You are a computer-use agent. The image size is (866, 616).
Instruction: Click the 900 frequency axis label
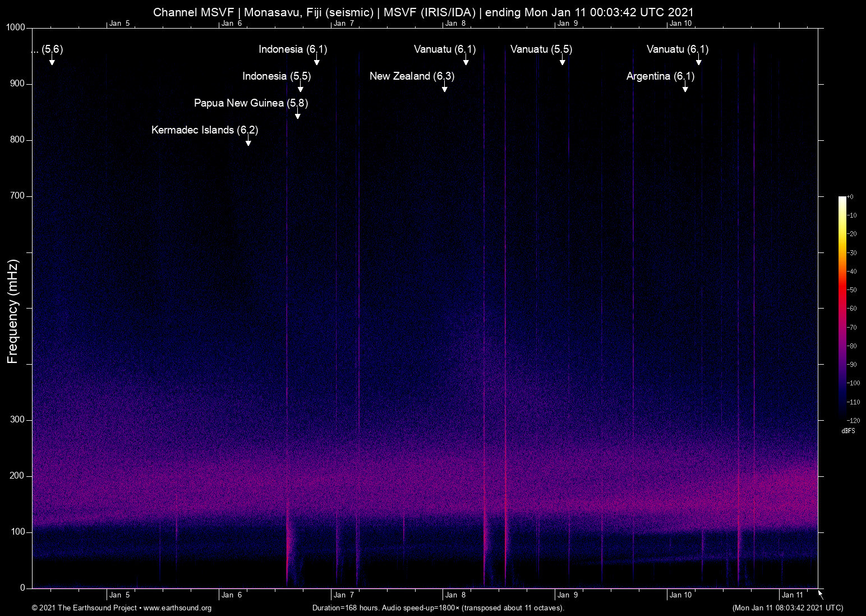(x=18, y=84)
